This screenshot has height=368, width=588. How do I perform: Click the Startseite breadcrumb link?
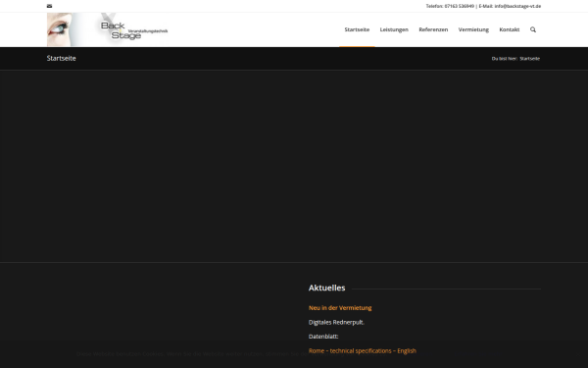530,59
